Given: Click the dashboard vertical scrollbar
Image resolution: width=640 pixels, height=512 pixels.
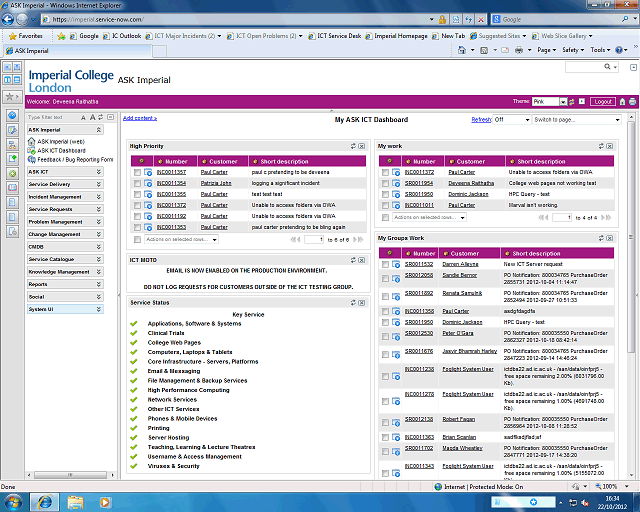Looking at the screenshot, I should click(632, 300).
